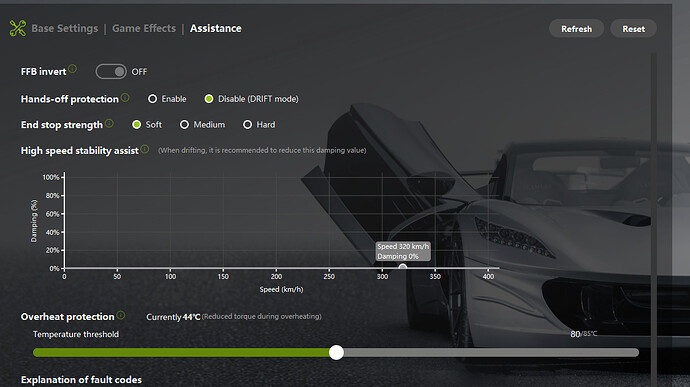Open info icon next to FFB invert

click(73, 69)
